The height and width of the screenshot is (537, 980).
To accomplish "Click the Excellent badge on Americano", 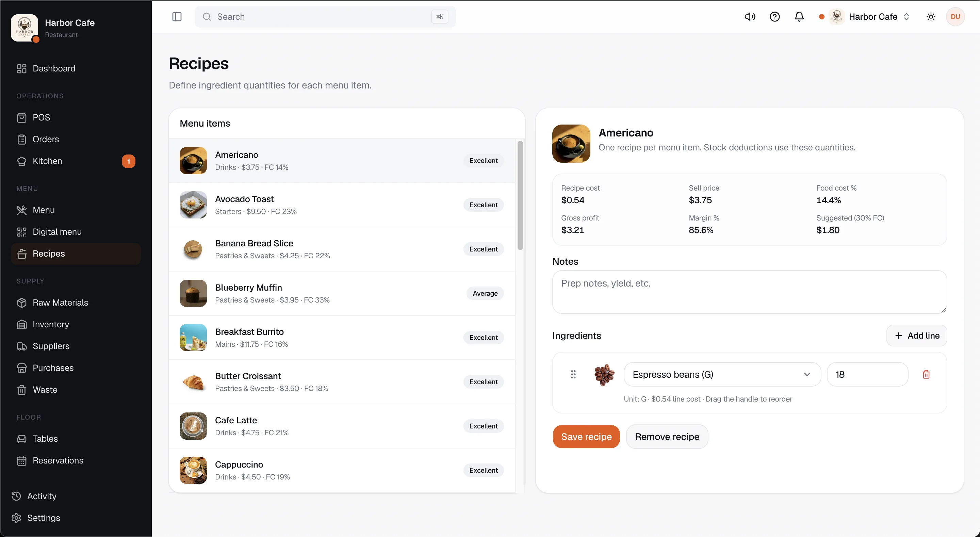I will tap(483, 161).
